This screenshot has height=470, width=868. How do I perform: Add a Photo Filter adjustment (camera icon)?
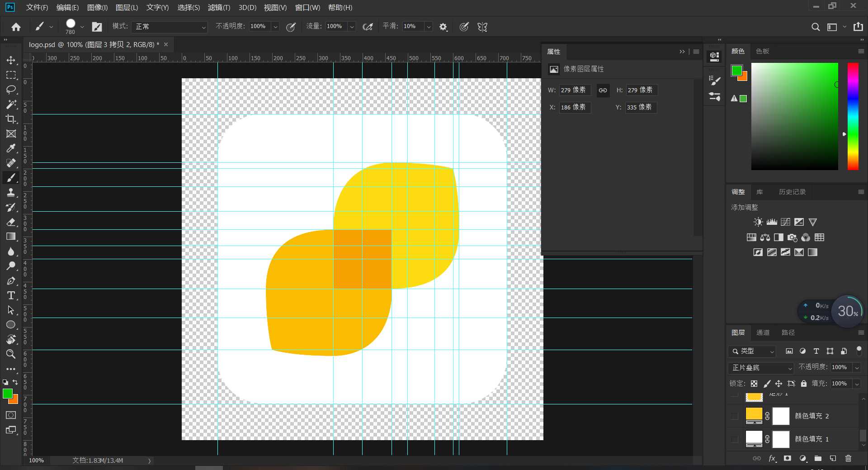(x=792, y=237)
